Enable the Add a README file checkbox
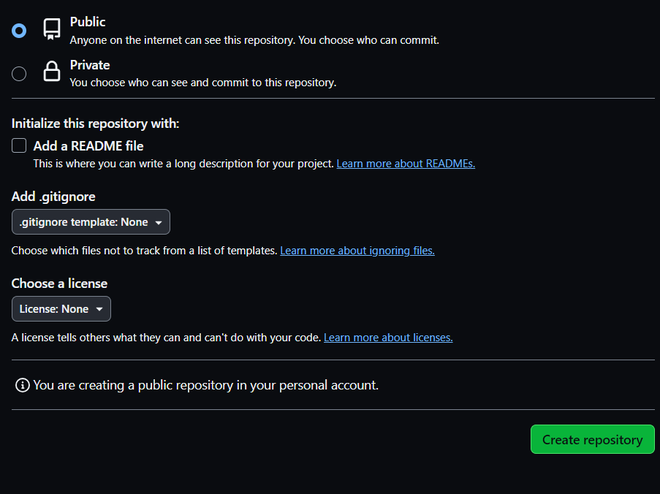The height and width of the screenshot is (494, 660). point(19,146)
